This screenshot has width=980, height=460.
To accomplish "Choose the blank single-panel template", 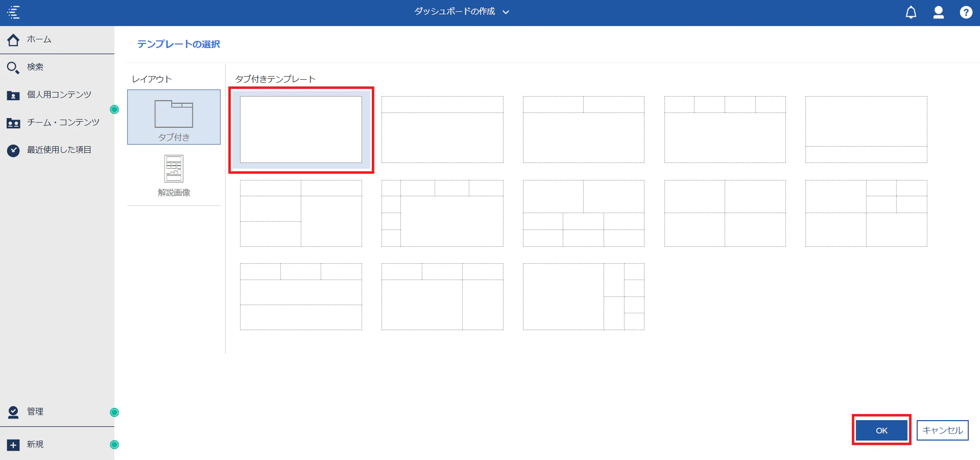I will tap(301, 130).
